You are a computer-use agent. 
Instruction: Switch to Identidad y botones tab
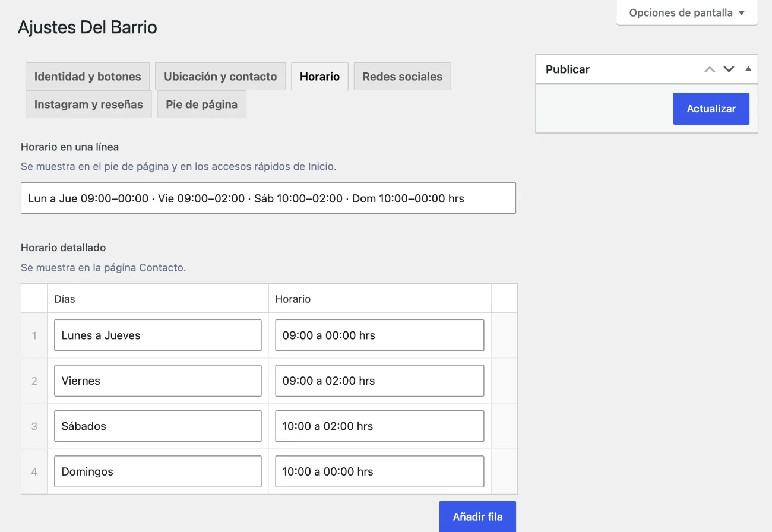[x=88, y=77]
